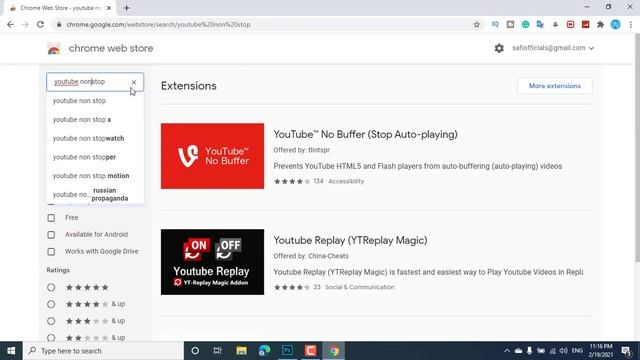Viewport: 640px width, 360px height.
Task: Select four stars & up rating
Action: (51, 304)
